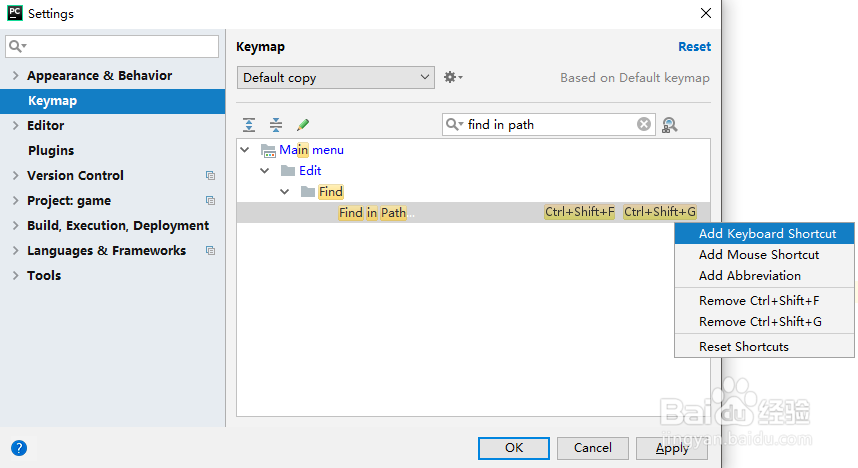Screen dimensions: 858x468
Task: Click the Ctrl+Shift+G shortcut label
Action: (660, 212)
